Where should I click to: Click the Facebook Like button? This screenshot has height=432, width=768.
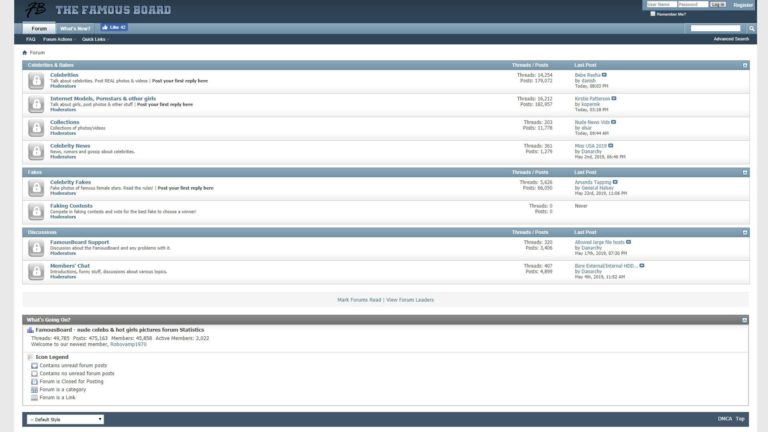pyautogui.click(x=113, y=28)
